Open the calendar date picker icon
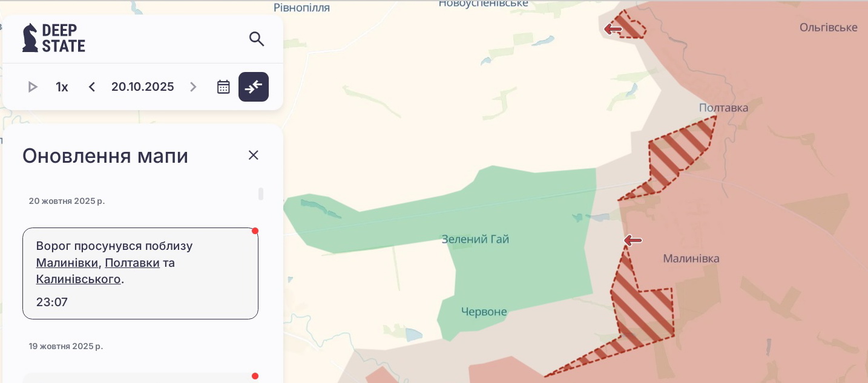 pos(223,87)
